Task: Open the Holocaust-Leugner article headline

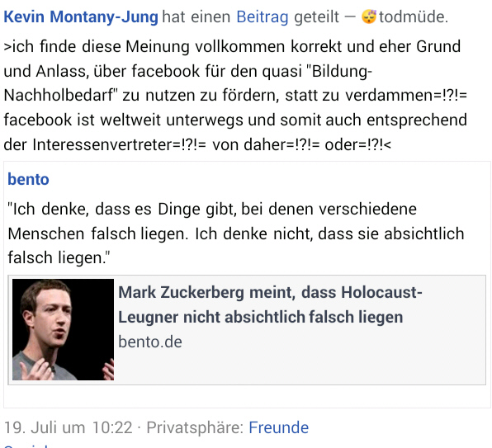Action: [270, 304]
